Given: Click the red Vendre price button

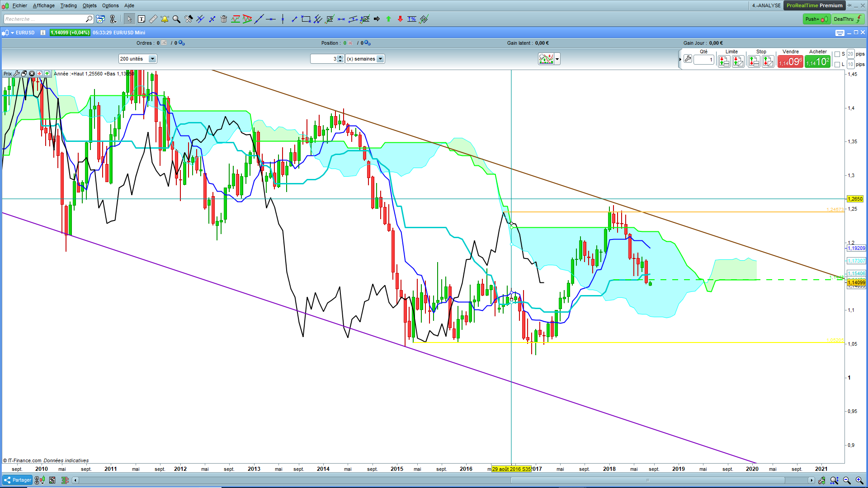Looking at the screenshot, I should pos(790,61).
